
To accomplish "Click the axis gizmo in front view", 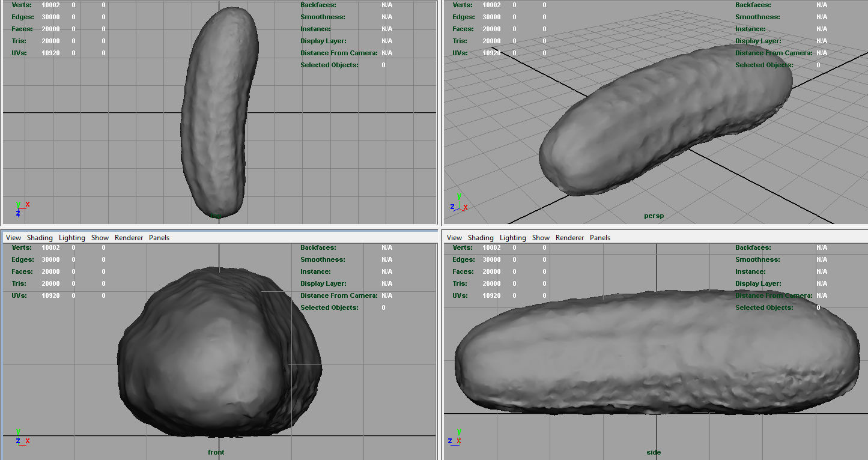I will (x=22, y=437).
